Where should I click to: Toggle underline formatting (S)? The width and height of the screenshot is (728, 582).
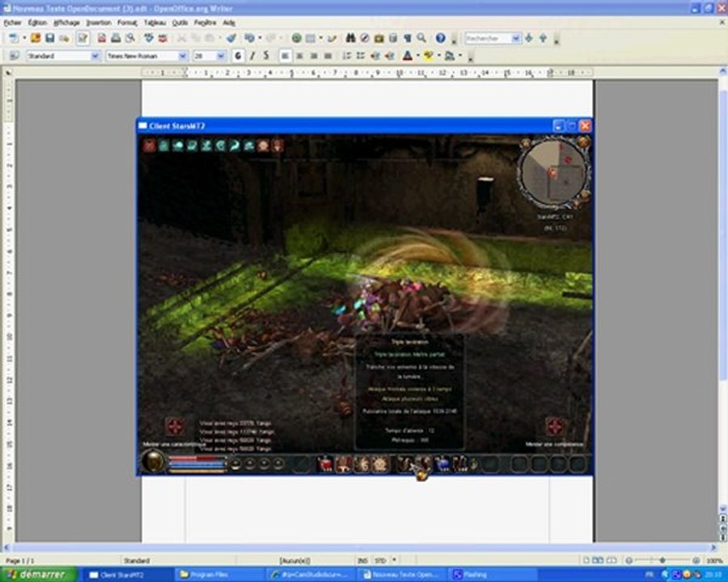pos(266,56)
